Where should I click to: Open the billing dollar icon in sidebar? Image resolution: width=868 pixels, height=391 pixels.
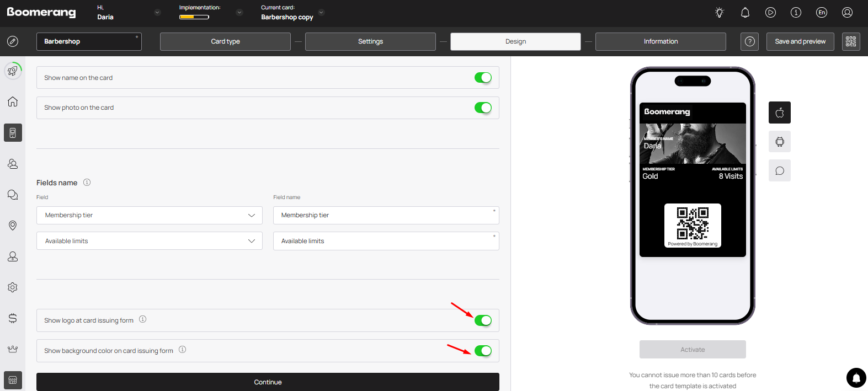(13, 318)
